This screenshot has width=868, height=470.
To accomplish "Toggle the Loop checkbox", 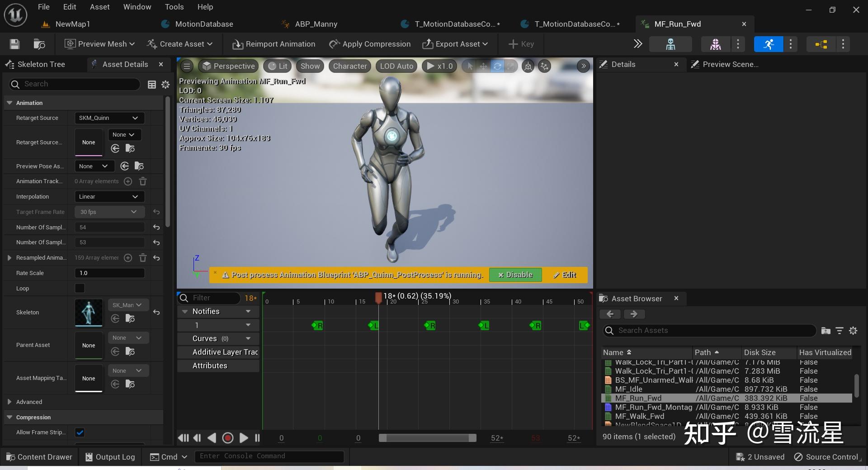I will tap(80, 288).
